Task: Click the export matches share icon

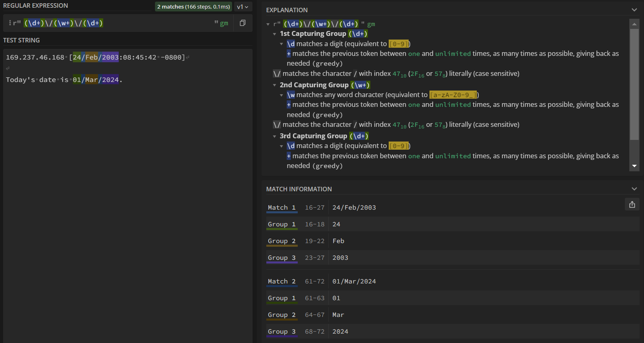Action: [632, 205]
